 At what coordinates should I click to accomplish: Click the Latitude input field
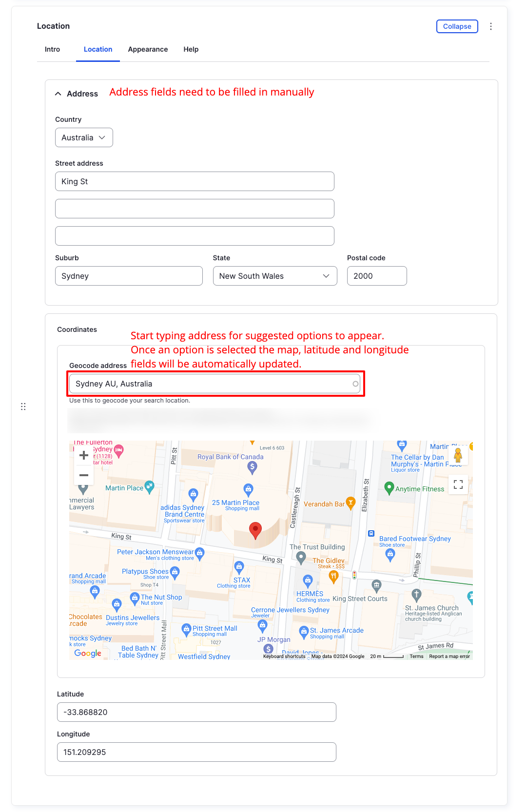tap(196, 712)
